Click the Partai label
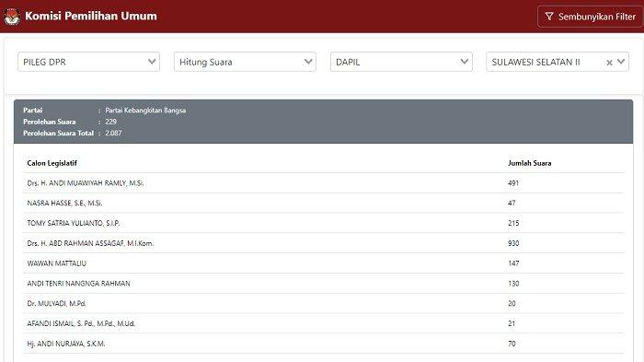 tap(32, 111)
